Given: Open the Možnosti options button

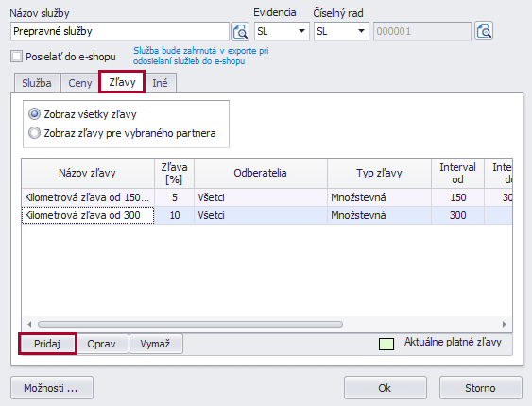Looking at the screenshot, I should pos(52,388).
